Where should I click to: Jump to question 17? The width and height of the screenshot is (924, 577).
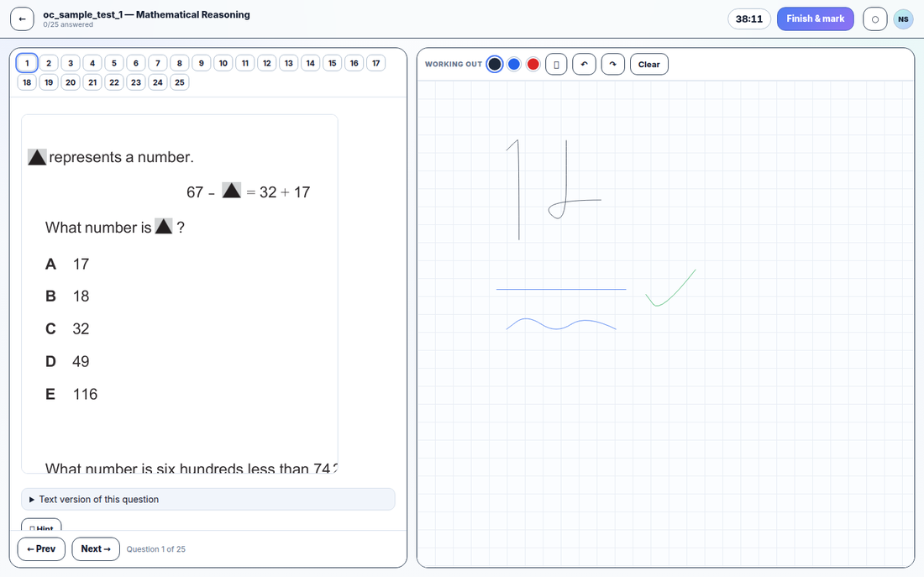pos(376,63)
